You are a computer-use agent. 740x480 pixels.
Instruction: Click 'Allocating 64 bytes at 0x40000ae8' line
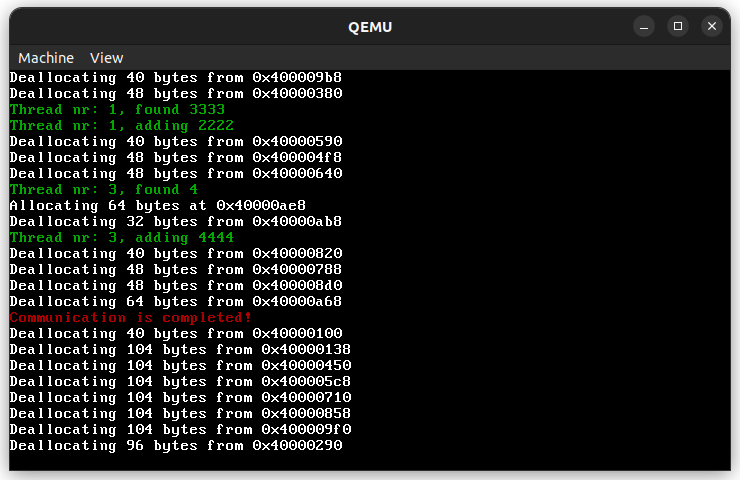coord(158,206)
